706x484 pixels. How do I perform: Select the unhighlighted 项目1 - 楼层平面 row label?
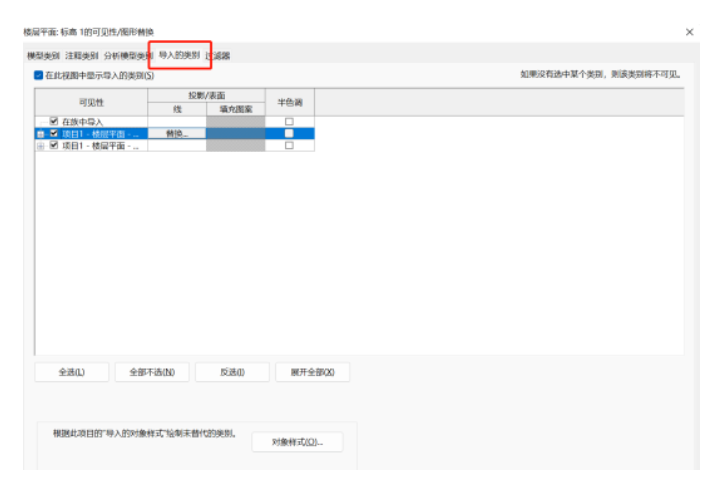pyautogui.click(x=100, y=146)
